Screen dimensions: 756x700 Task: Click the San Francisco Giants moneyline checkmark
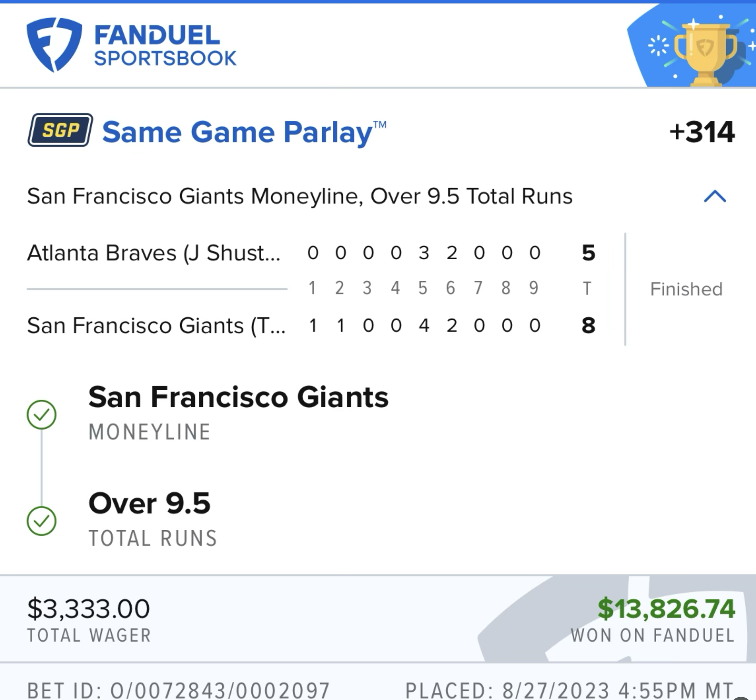(x=41, y=414)
